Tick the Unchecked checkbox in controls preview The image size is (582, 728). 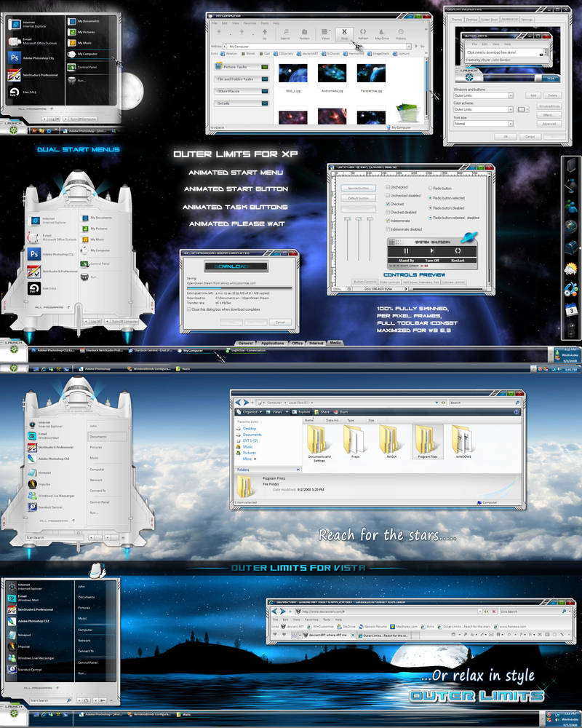(x=388, y=188)
